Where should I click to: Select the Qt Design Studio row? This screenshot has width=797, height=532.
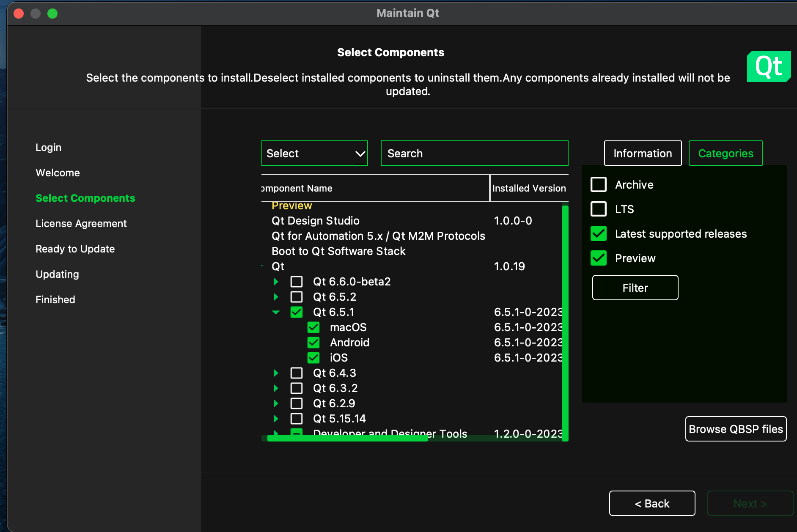pos(412,221)
